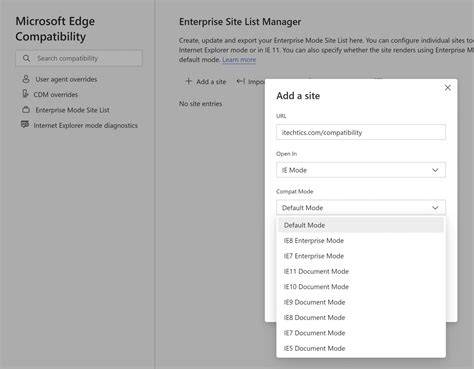Click the search magnifier icon in the sidebar
The height and width of the screenshot is (369, 474).
pyautogui.click(x=26, y=59)
